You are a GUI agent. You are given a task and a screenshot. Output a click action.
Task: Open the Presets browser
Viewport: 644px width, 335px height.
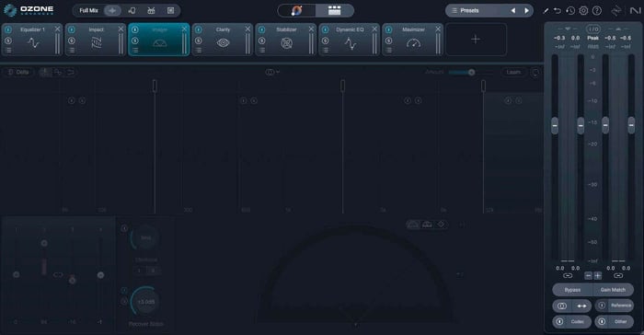point(469,11)
